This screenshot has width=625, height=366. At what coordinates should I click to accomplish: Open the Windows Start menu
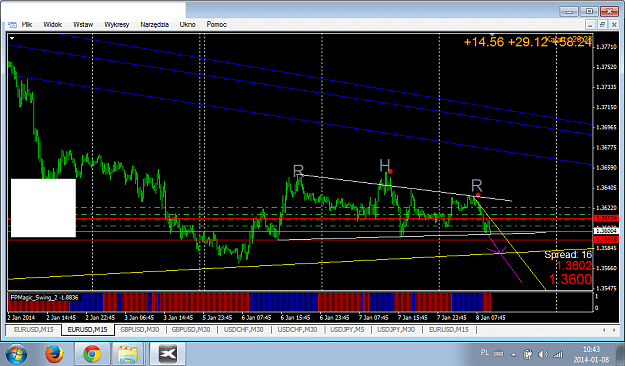tap(16, 354)
